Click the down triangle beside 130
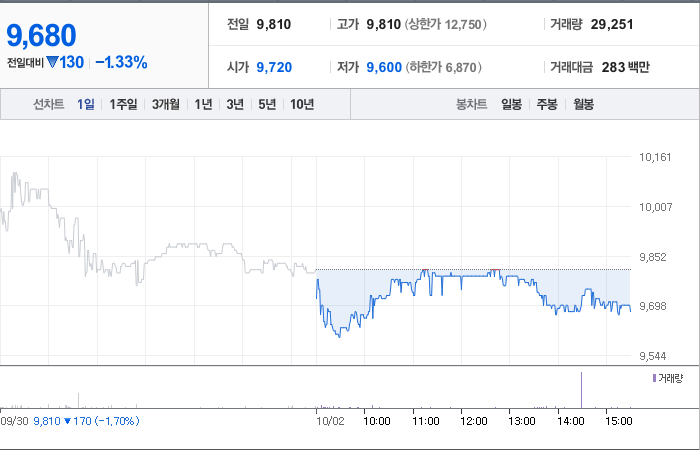Screen dimensions: 700x450 (x=52, y=62)
